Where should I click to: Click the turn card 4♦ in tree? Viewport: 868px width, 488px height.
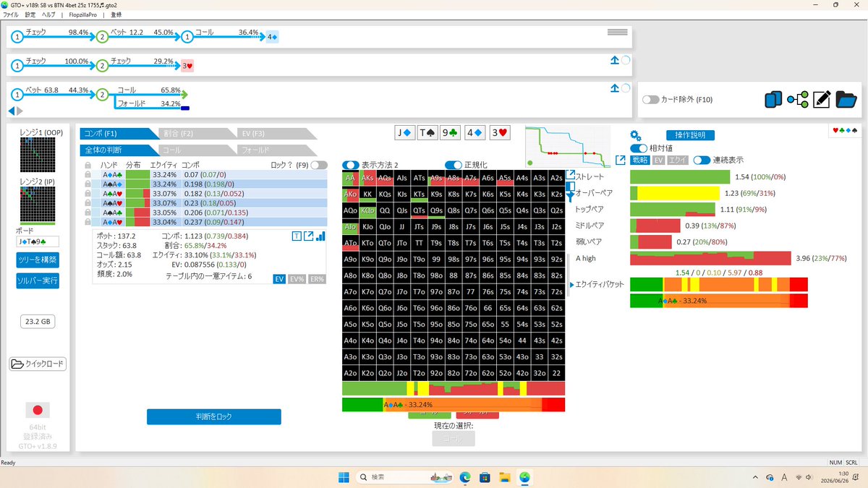point(272,36)
